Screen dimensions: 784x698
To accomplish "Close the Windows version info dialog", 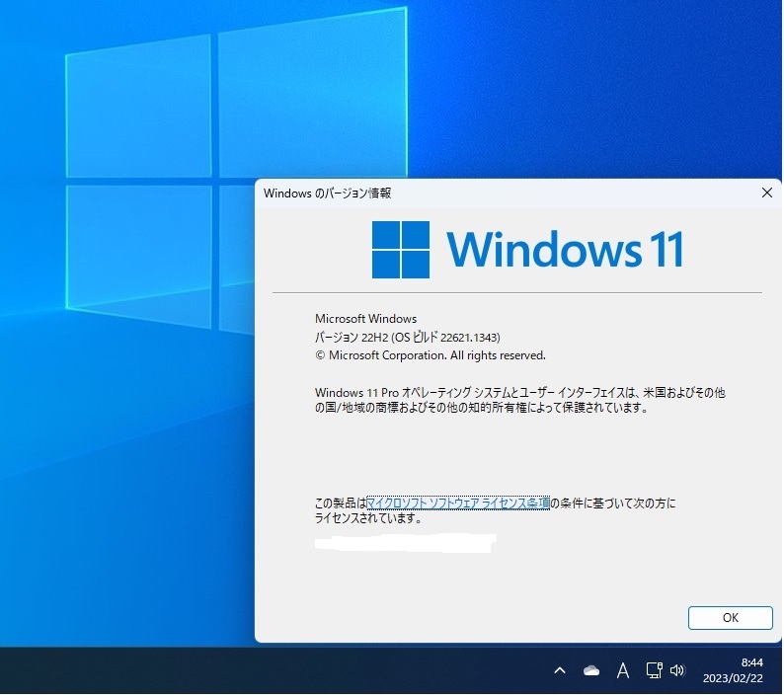I will (x=766, y=193).
